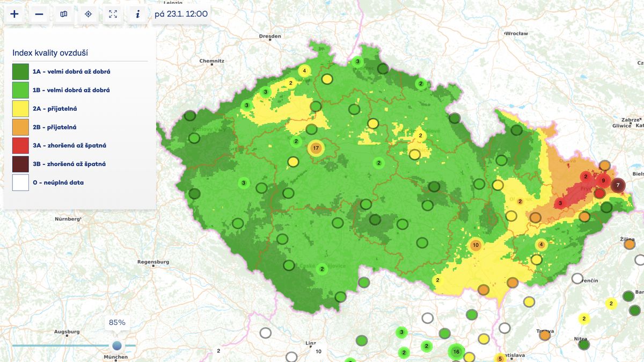
Task: Click the 3A red legend swatch
Action: pos(20,146)
